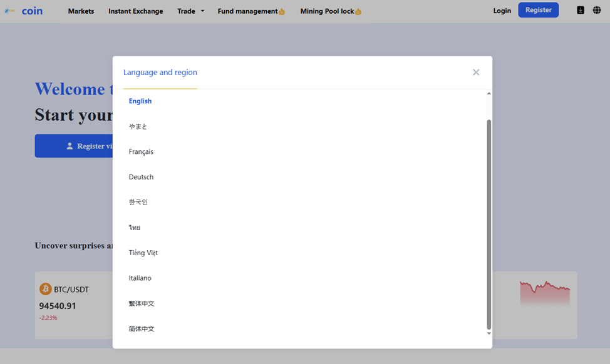Select Deutsch language option
Screen dimensions: 610x364
pyautogui.click(x=141, y=177)
